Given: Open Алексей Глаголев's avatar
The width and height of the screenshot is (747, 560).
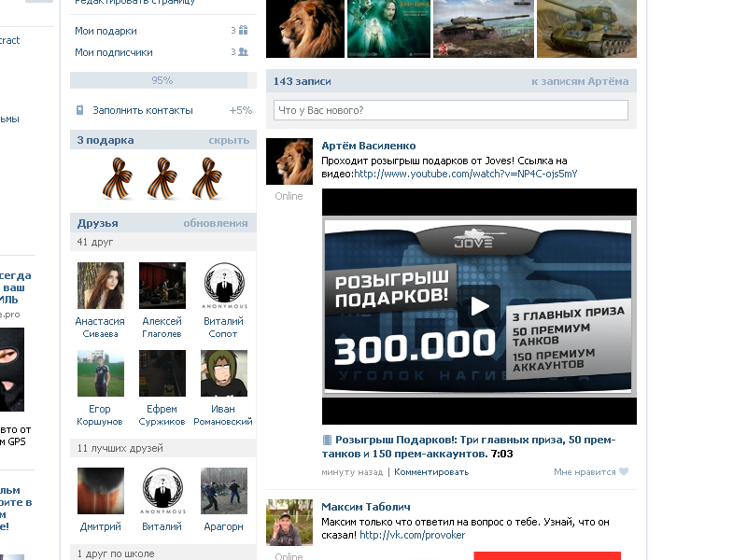Looking at the screenshot, I should [x=162, y=286].
